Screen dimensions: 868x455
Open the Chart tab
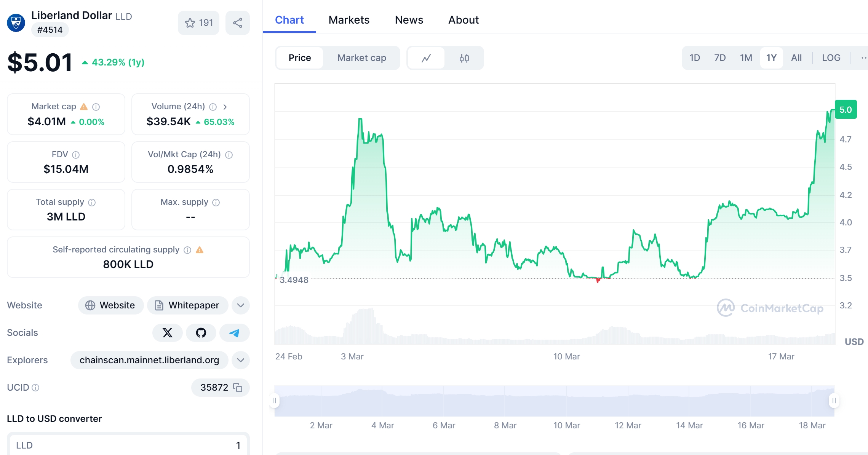[x=289, y=20]
